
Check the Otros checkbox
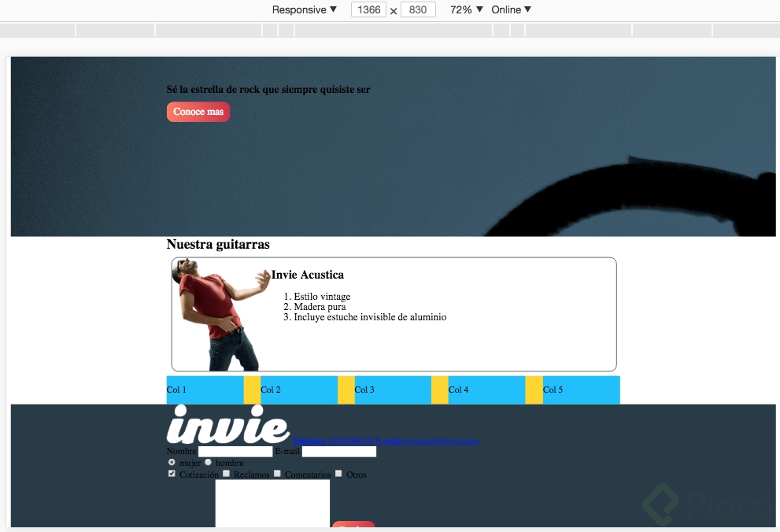pos(338,474)
